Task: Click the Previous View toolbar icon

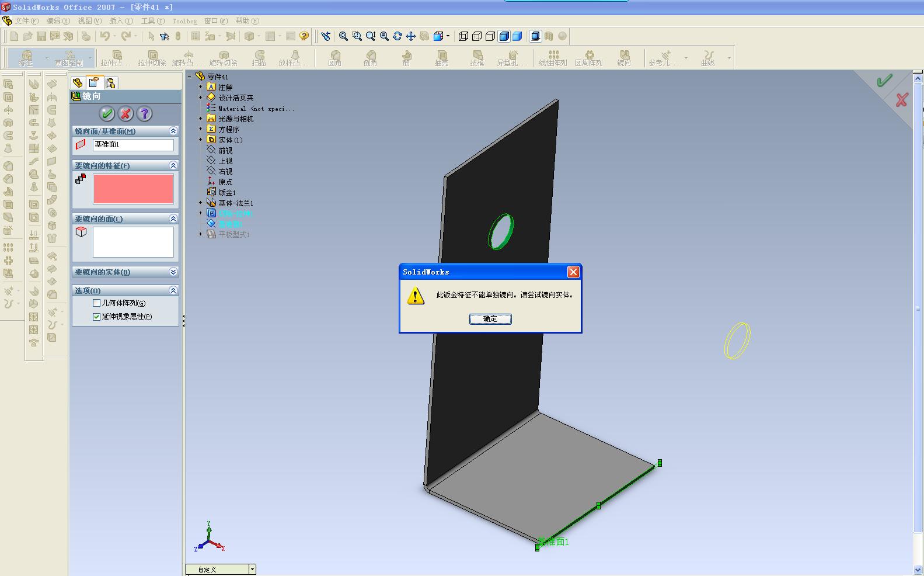Action: pyautogui.click(x=326, y=36)
